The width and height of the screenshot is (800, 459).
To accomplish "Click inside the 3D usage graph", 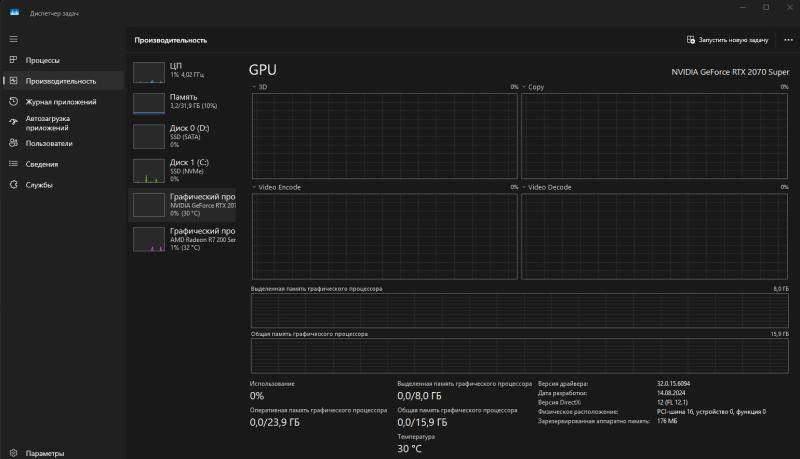I will coord(385,136).
